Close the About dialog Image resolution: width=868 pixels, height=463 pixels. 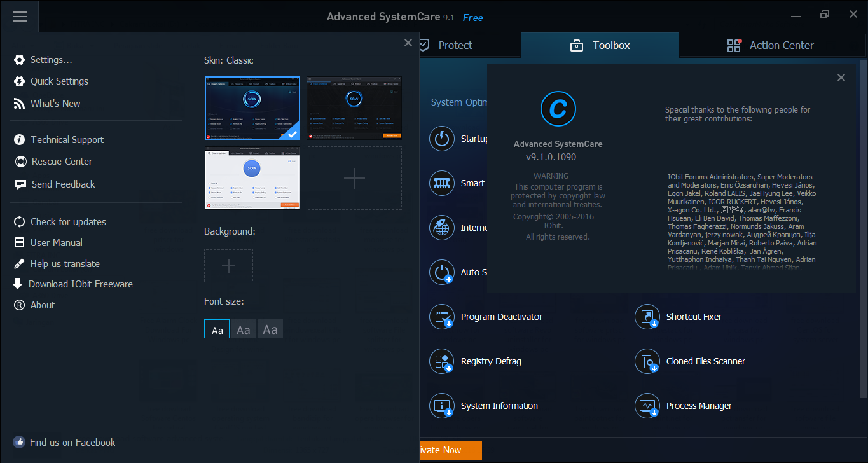pyautogui.click(x=841, y=77)
